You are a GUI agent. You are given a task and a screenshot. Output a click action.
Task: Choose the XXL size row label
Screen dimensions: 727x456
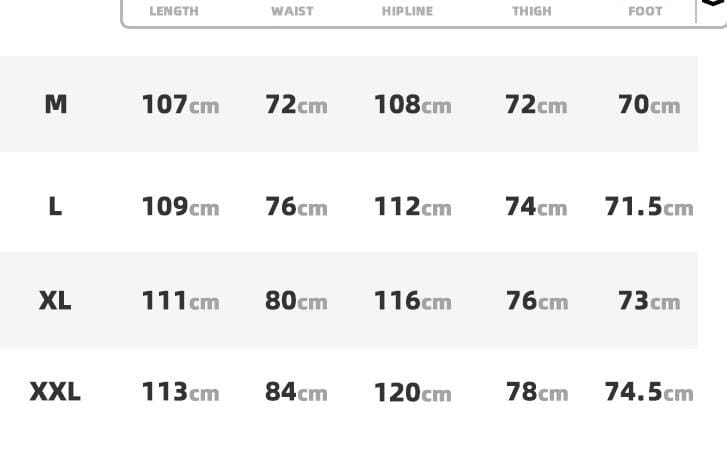coord(55,391)
